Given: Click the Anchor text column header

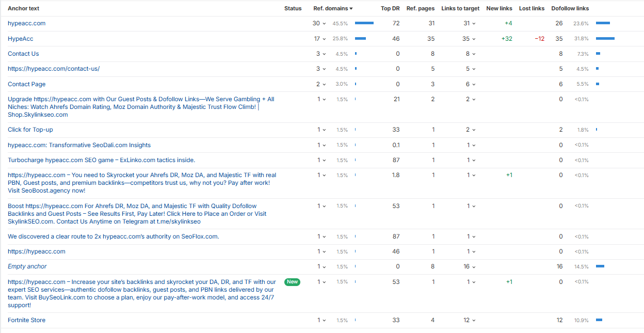Looking at the screenshot, I should point(23,8).
